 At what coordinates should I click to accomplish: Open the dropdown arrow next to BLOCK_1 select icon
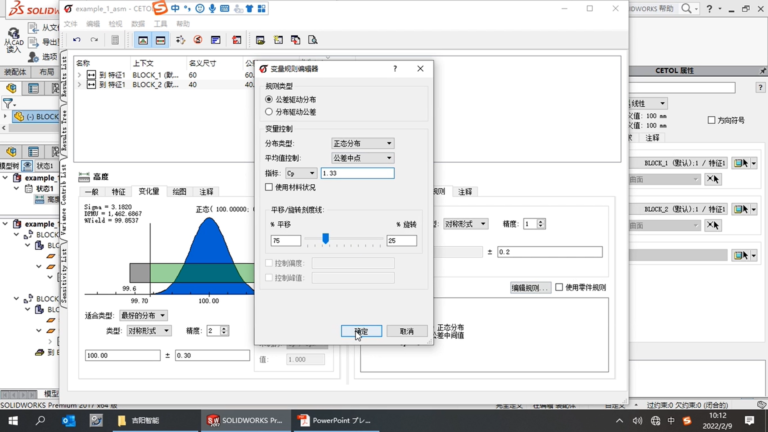click(754, 163)
